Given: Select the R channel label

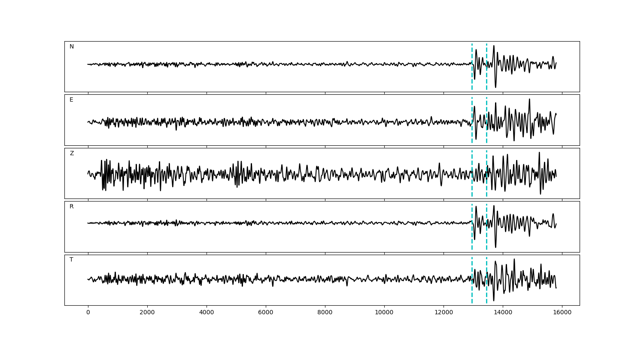Looking at the screenshot, I should 72,207.
